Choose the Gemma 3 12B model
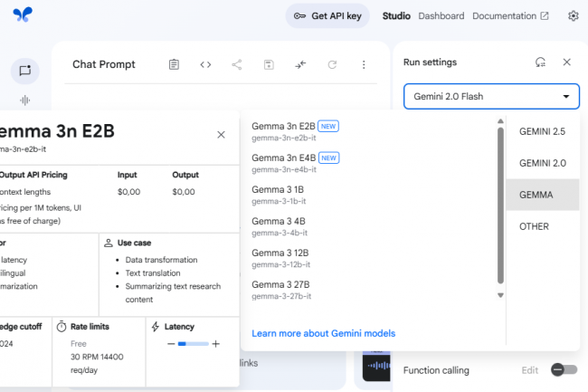Screen dimensions: 588x392 pyautogui.click(x=369, y=258)
